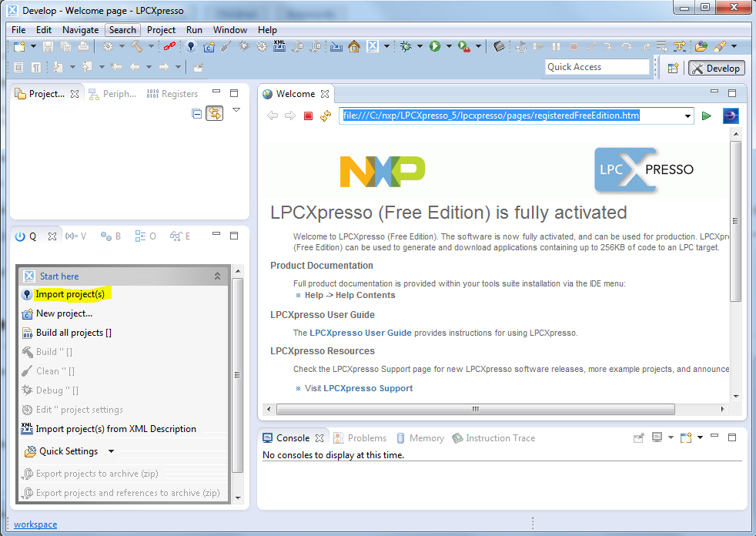Click the green Run play icon
Viewport: 756px width, 536px height.
(x=435, y=46)
